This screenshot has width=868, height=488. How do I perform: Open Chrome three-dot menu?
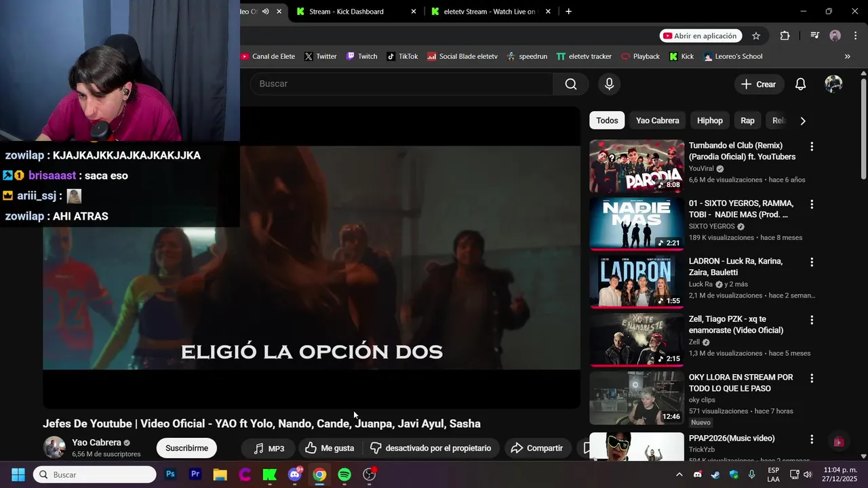(x=855, y=36)
